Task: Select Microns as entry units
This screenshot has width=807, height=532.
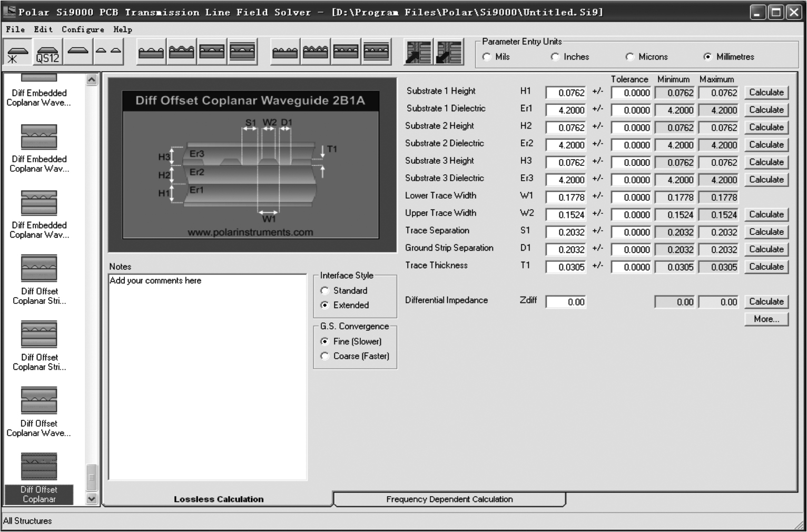Action: pyautogui.click(x=630, y=57)
